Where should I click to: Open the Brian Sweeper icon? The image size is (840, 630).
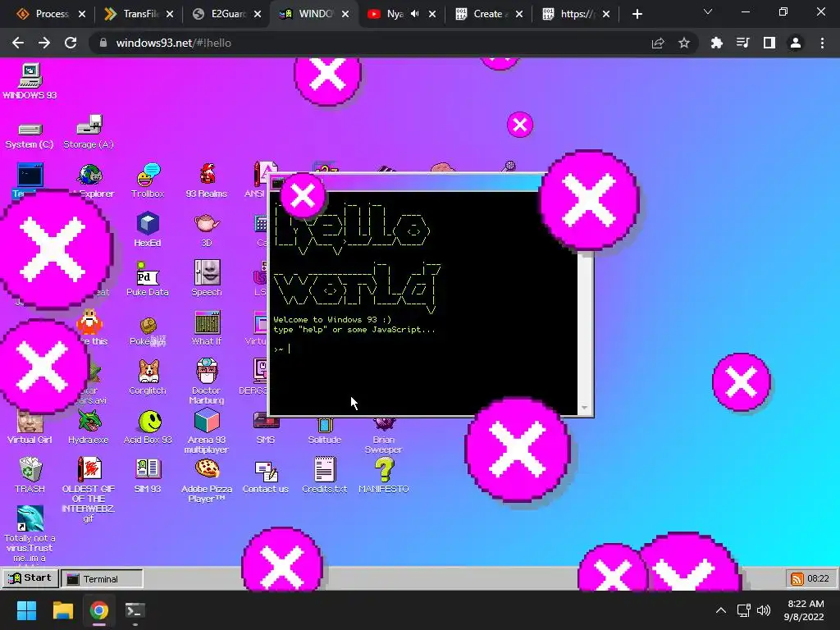pyautogui.click(x=384, y=435)
